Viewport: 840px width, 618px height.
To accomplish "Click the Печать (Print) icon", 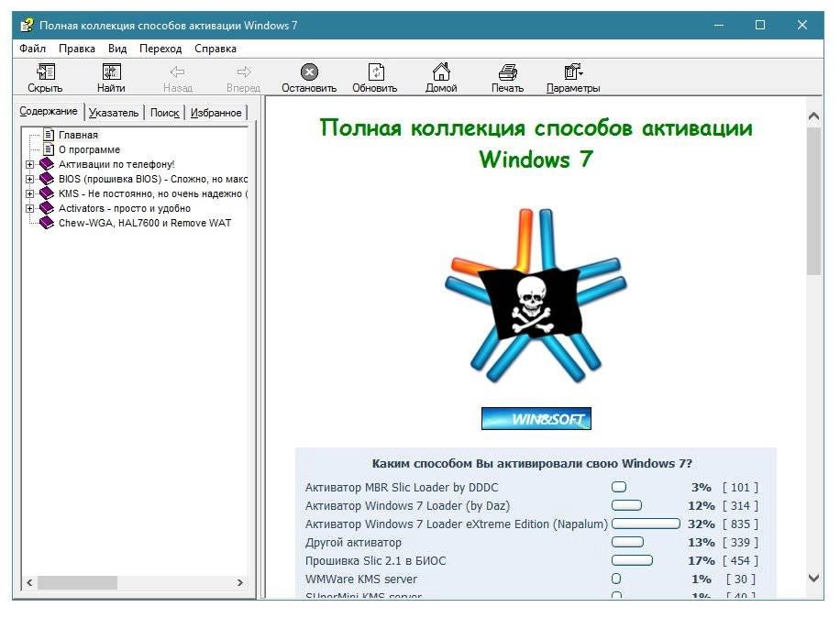I will click(507, 72).
